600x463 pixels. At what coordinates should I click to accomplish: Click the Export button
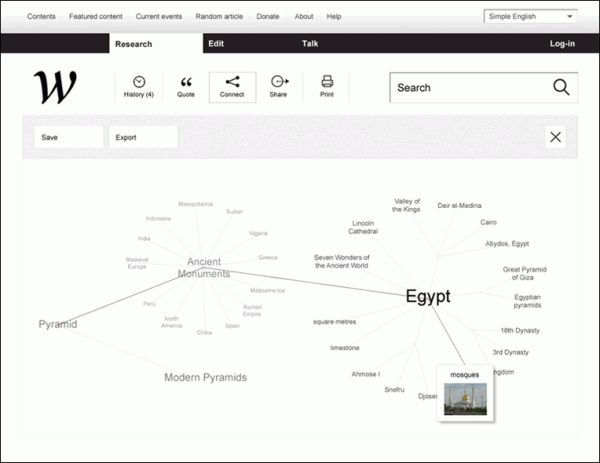pyautogui.click(x=143, y=137)
